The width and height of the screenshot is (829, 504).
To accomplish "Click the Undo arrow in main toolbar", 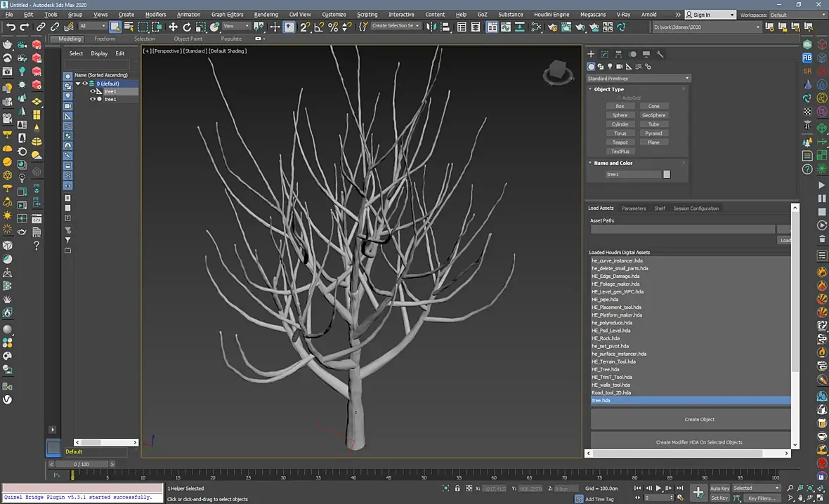I will click(11, 27).
